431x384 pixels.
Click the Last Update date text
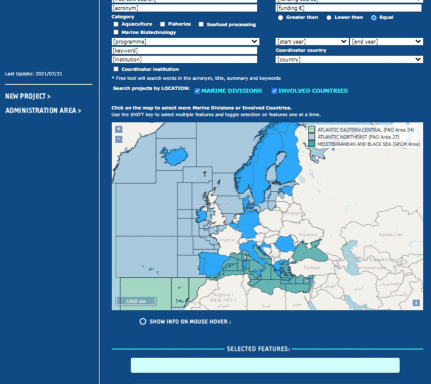pyautogui.click(x=33, y=74)
